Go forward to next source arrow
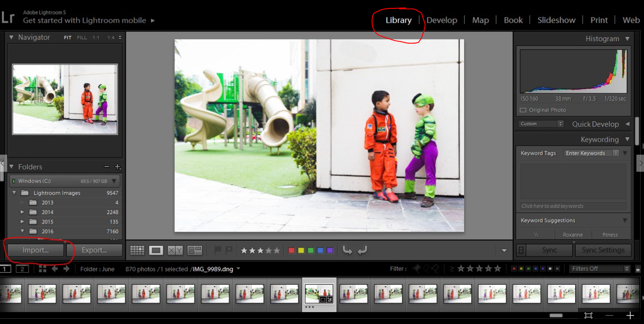Image resolution: width=644 pixels, height=324 pixels. pyautogui.click(x=66, y=268)
